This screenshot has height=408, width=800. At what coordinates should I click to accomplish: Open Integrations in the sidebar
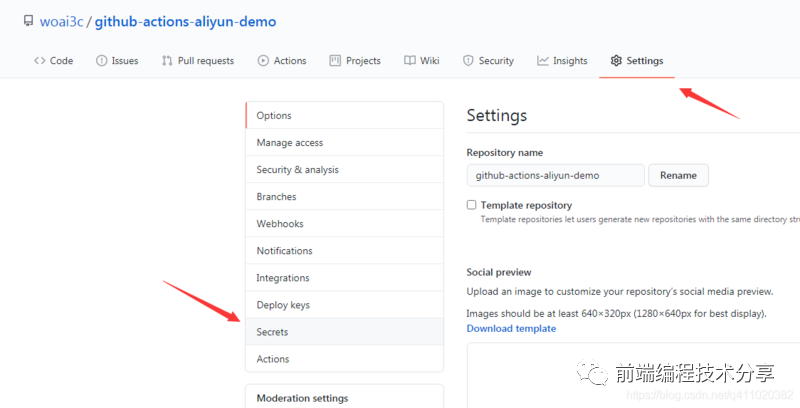coord(344,277)
